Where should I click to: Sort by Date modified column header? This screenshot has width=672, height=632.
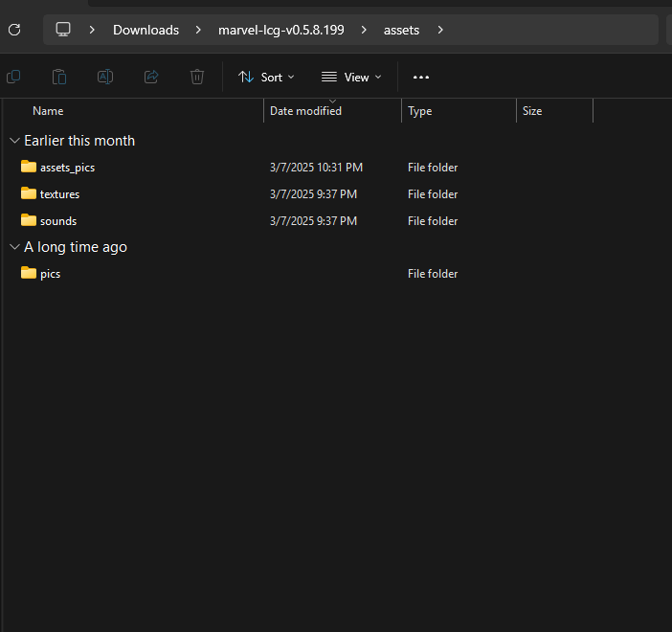[x=305, y=111]
